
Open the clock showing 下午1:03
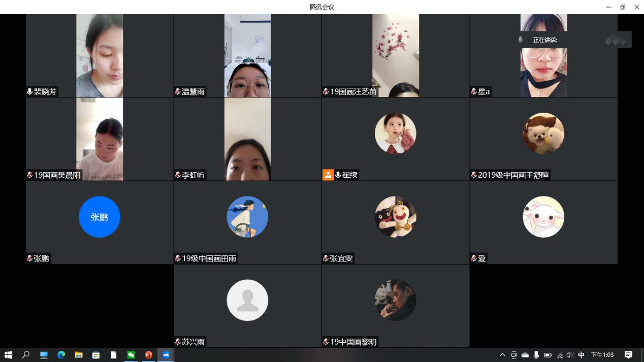pos(602,355)
